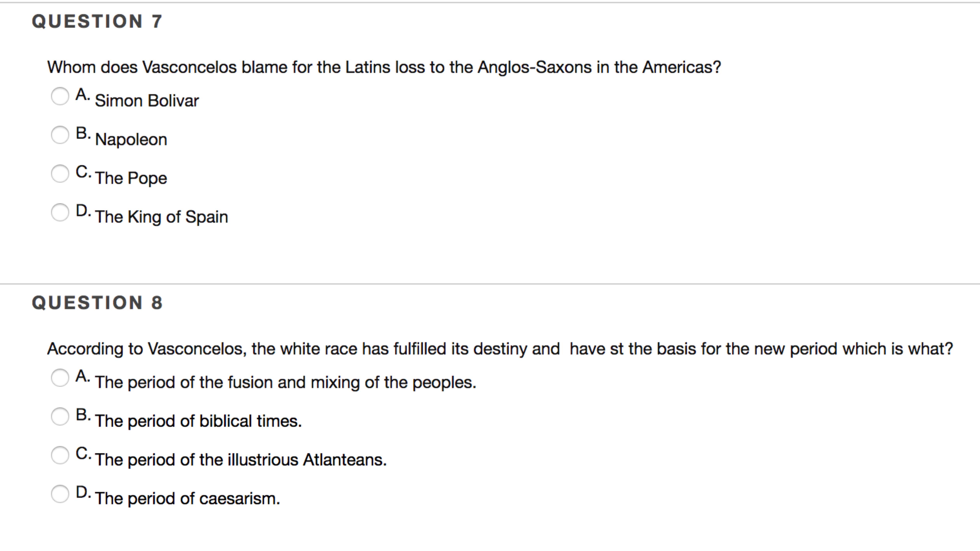Click 'The period of biblical times.' text
980x551 pixels.
pos(198,421)
